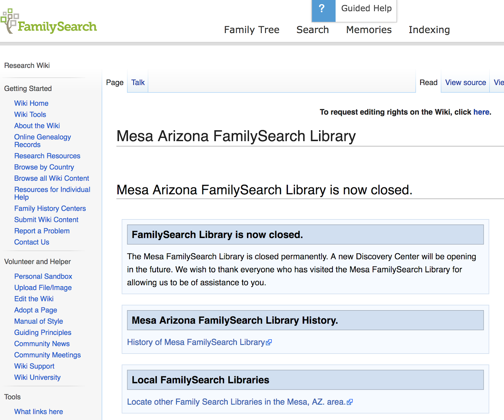Image resolution: width=504 pixels, height=420 pixels.
Task: Click external link icon next to History link
Action: 269,342
